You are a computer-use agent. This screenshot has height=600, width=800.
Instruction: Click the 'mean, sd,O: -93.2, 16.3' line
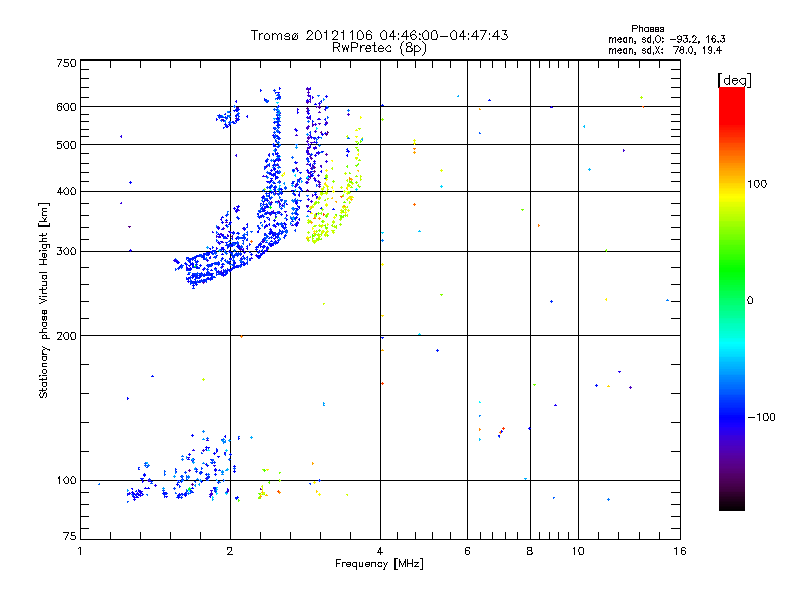pyautogui.click(x=666, y=39)
